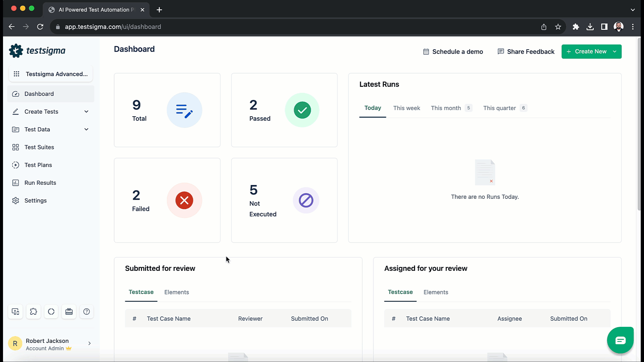The height and width of the screenshot is (362, 644).
Task: Click the Create New button
Action: (x=592, y=52)
